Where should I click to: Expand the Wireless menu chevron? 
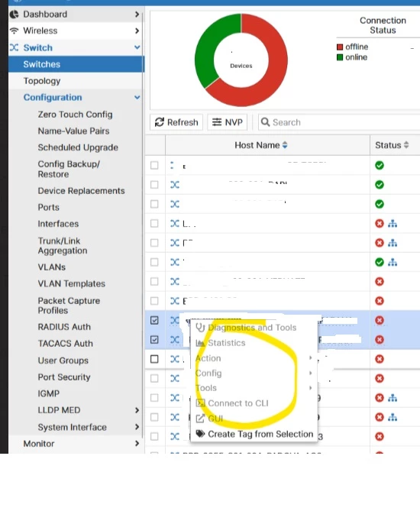137,31
